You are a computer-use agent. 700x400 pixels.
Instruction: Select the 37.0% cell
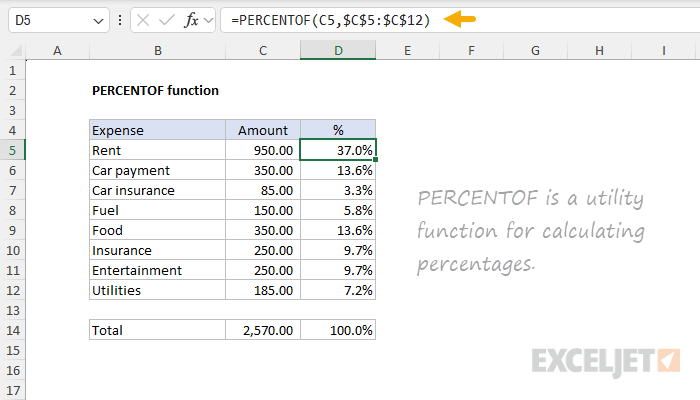coord(338,150)
